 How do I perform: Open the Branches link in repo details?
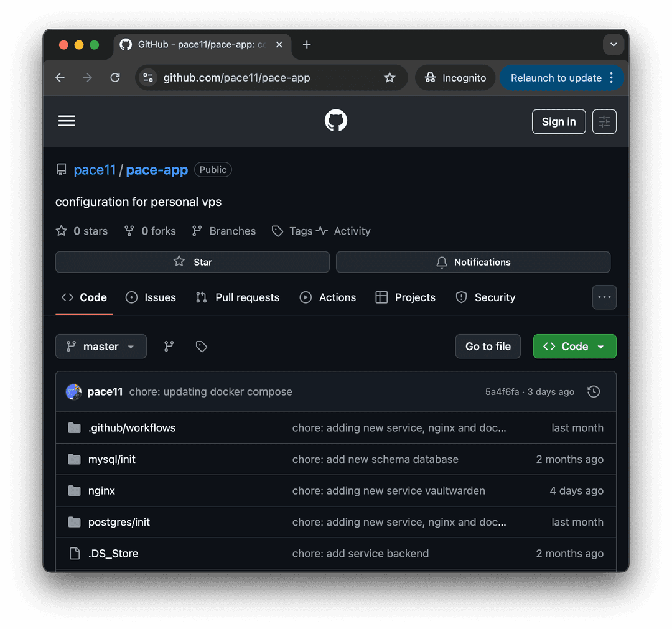click(224, 231)
